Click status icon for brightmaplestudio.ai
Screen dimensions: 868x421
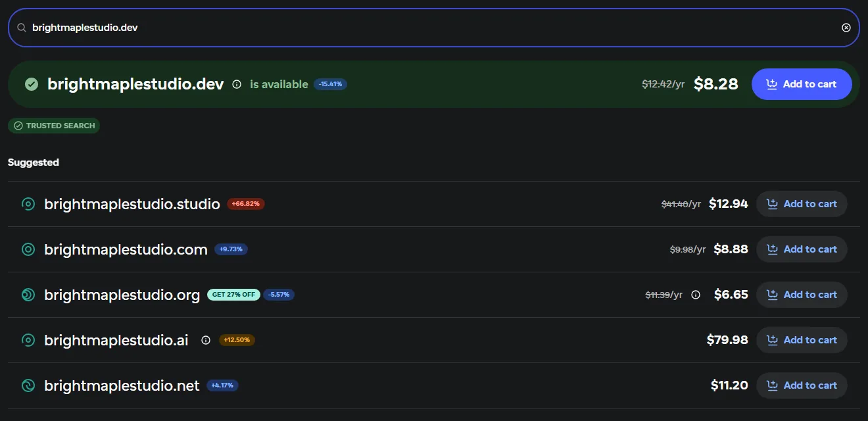pyautogui.click(x=28, y=340)
